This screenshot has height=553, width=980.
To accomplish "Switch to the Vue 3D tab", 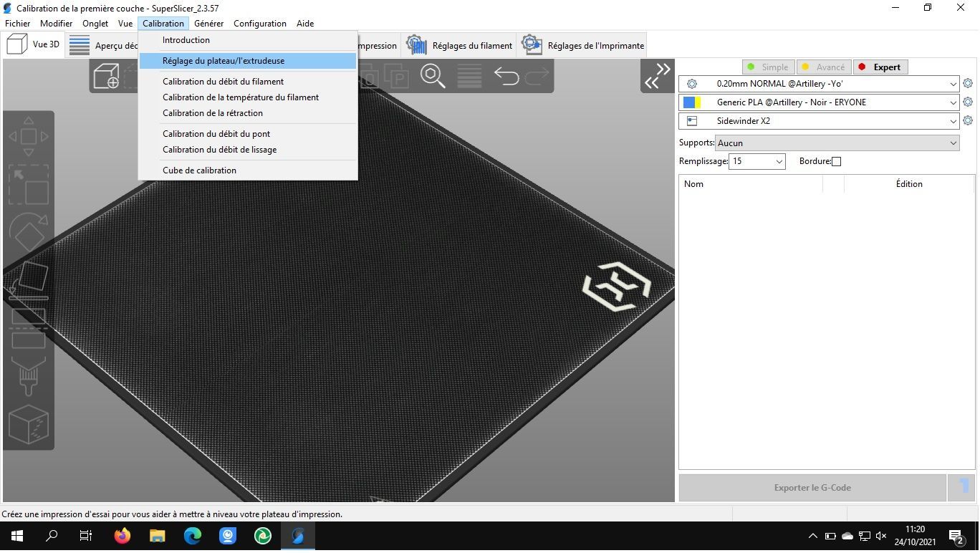I will pyautogui.click(x=33, y=44).
